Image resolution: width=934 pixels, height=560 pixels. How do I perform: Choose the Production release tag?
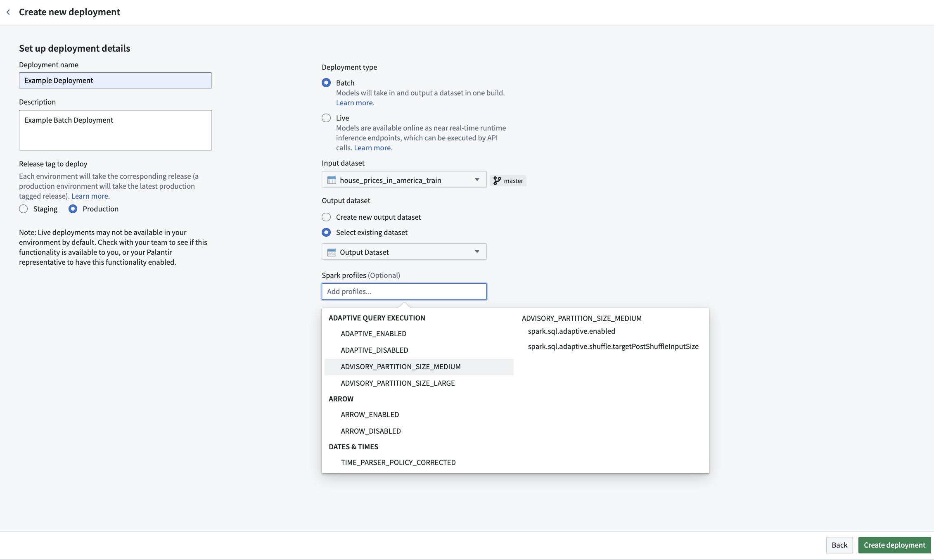[x=73, y=209]
